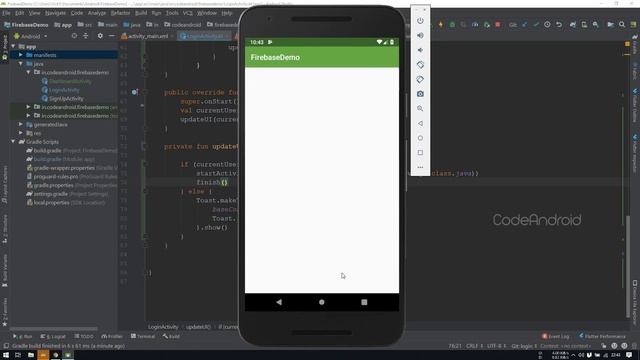640x360 pixels.
Task: Click the red Stop icon in toolbar
Action: [498, 25]
